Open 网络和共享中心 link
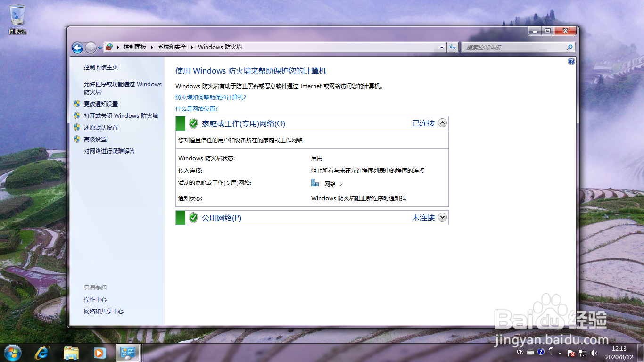Screen dimensions: 644x362 click(104, 311)
